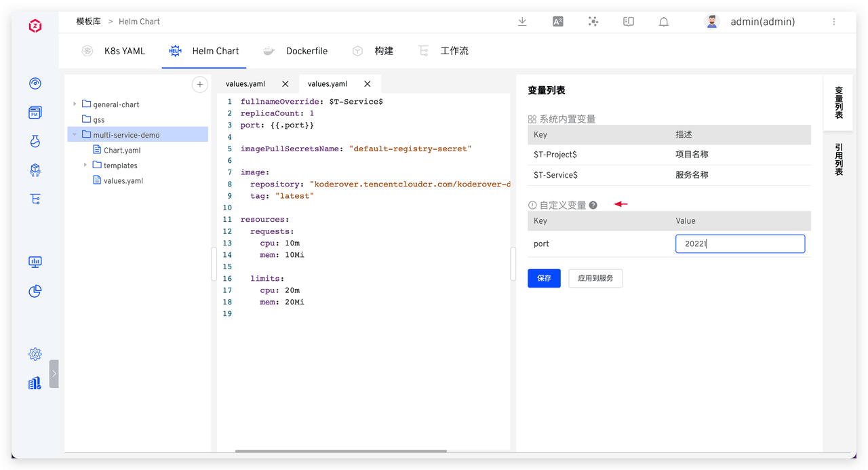Click the 应用到服务 button
This screenshot has height=470, width=868.
[x=595, y=278]
